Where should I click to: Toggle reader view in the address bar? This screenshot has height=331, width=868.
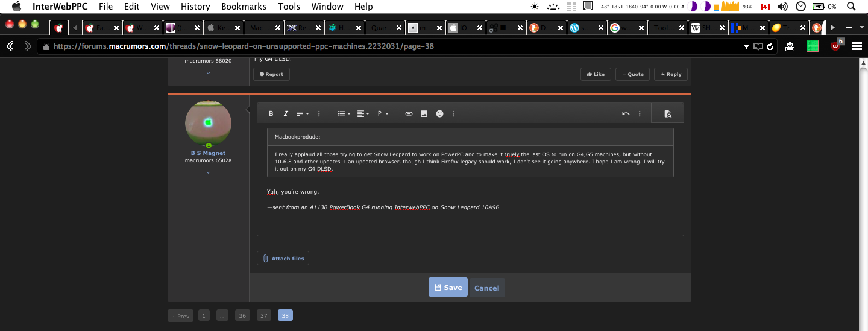(758, 46)
